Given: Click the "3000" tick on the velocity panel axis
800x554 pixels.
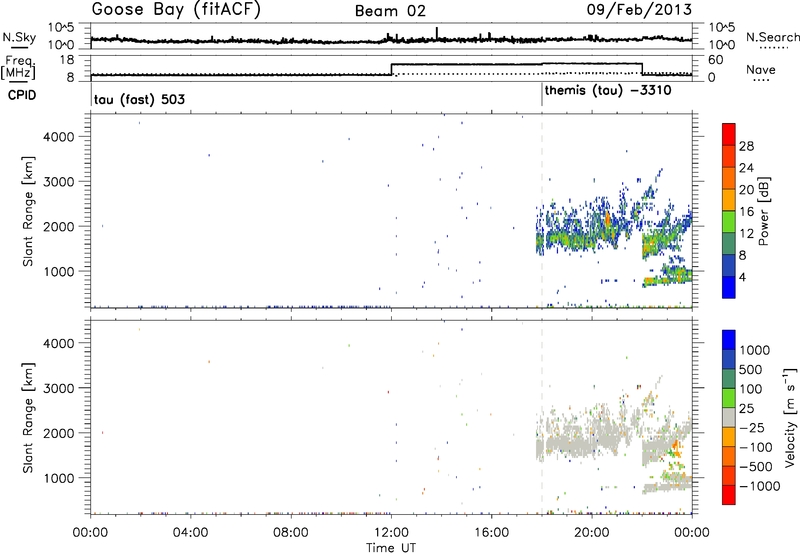Looking at the screenshot, I should (x=59, y=388).
